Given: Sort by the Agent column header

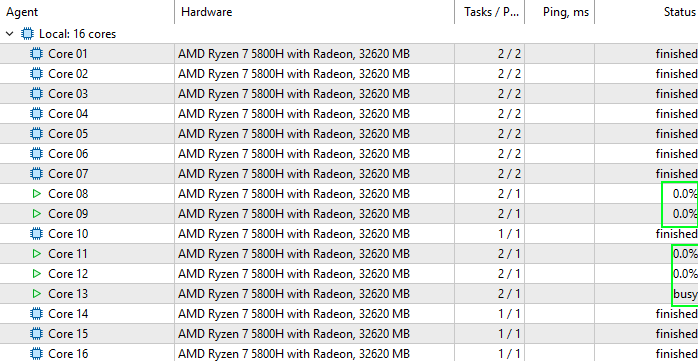Looking at the screenshot, I should pyautogui.click(x=87, y=12).
